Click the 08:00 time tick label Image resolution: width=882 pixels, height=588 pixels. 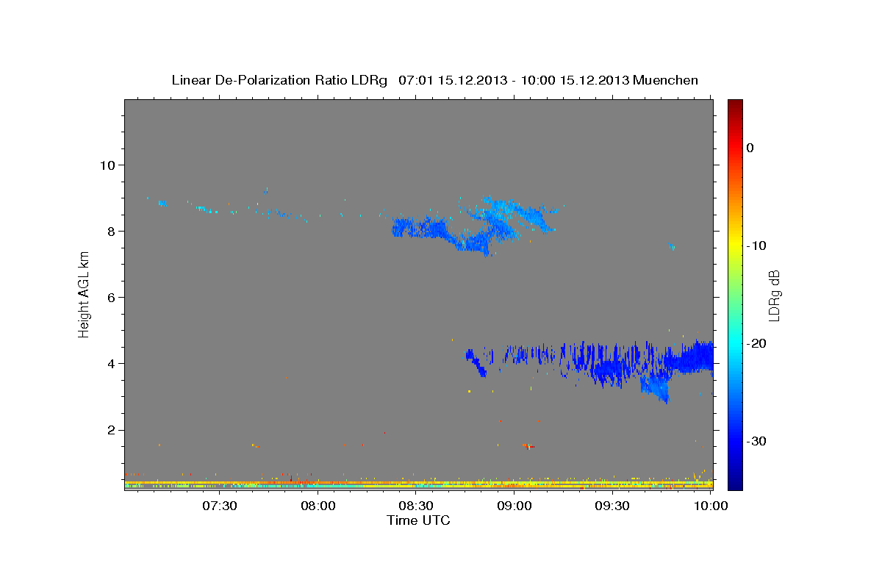[318, 506]
